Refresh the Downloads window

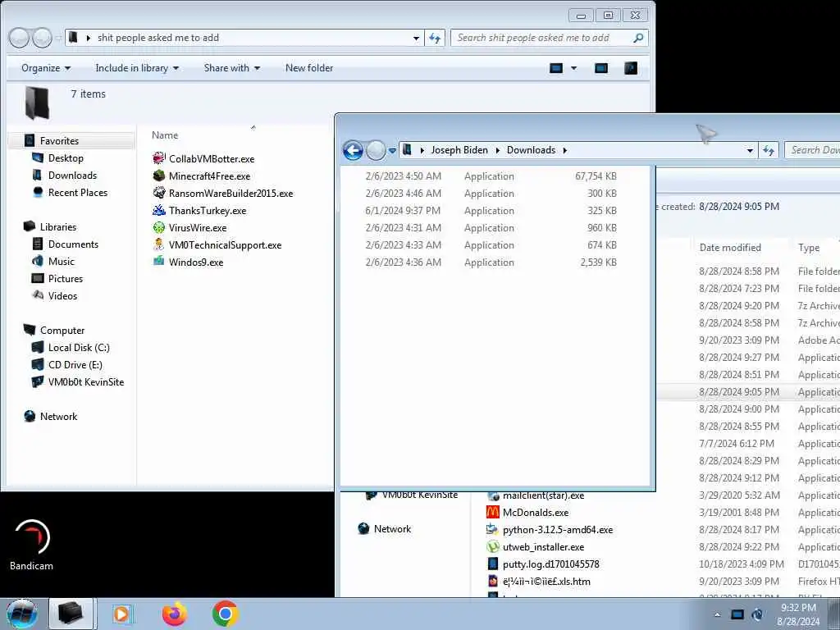[x=769, y=150]
